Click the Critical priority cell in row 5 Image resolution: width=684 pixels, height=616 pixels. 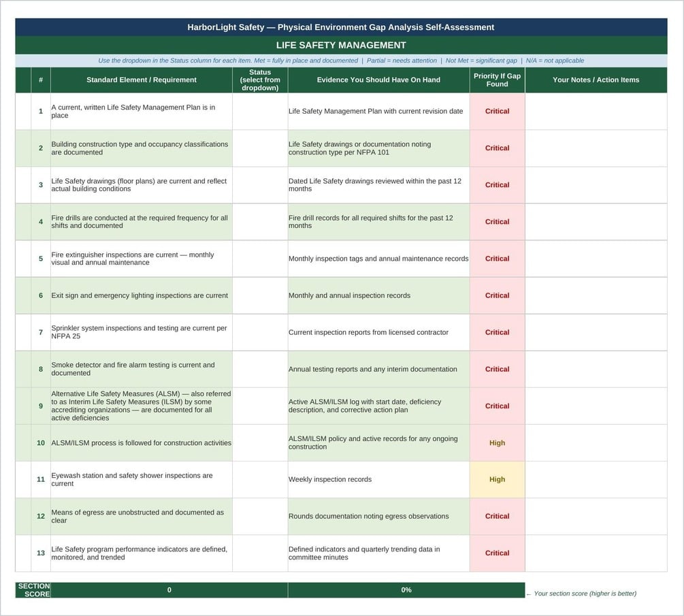click(x=498, y=259)
